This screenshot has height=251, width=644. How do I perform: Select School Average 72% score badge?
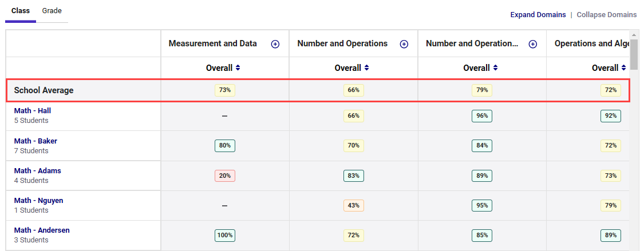pos(611,90)
